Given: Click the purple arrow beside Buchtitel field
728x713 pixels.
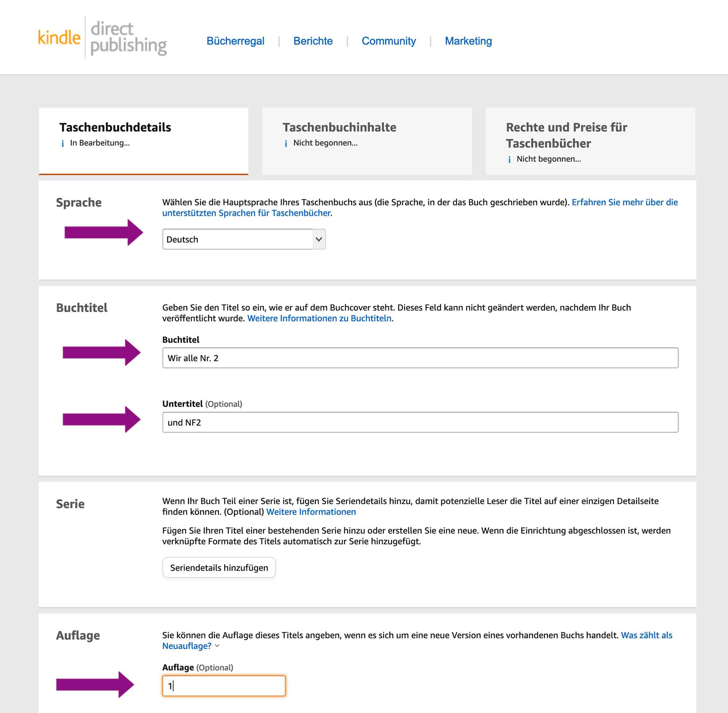Looking at the screenshot, I should click(x=101, y=352).
